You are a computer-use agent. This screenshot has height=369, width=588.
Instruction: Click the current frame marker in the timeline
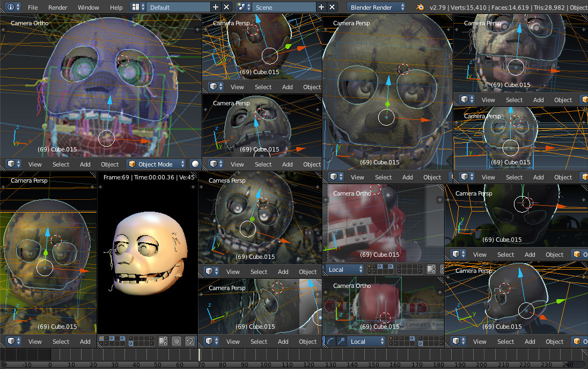click(200, 354)
